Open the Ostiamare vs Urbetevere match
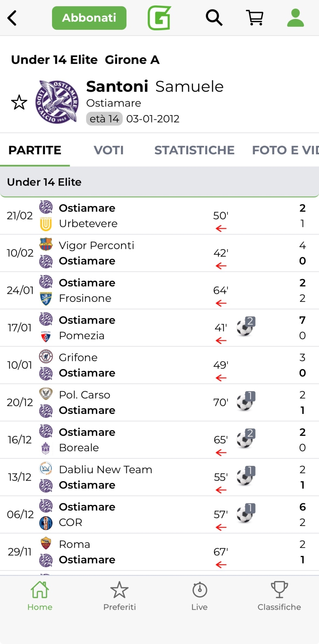Image resolution: width=319 pixels, height=644 pixels. coord(134,216)
